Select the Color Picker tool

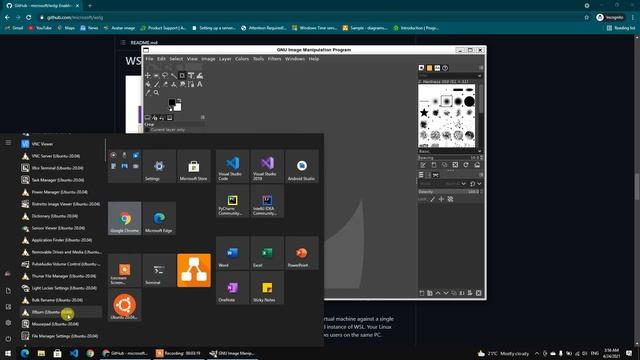tap(148, 93)
